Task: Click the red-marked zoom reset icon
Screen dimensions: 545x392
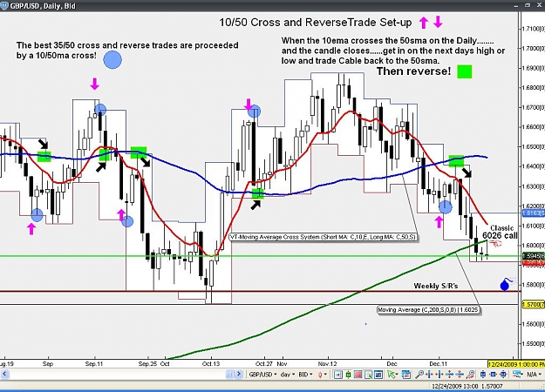Action: pos(470,375)
